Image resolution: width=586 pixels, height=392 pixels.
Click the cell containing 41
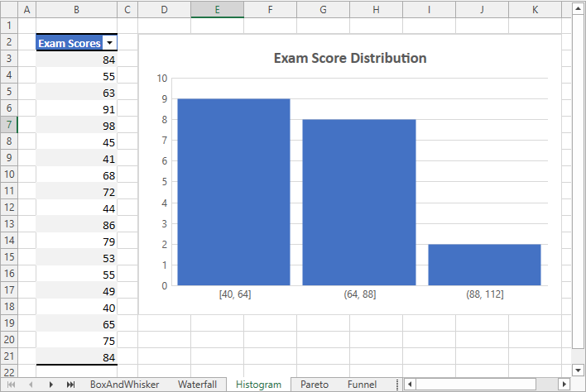[77, 159]
